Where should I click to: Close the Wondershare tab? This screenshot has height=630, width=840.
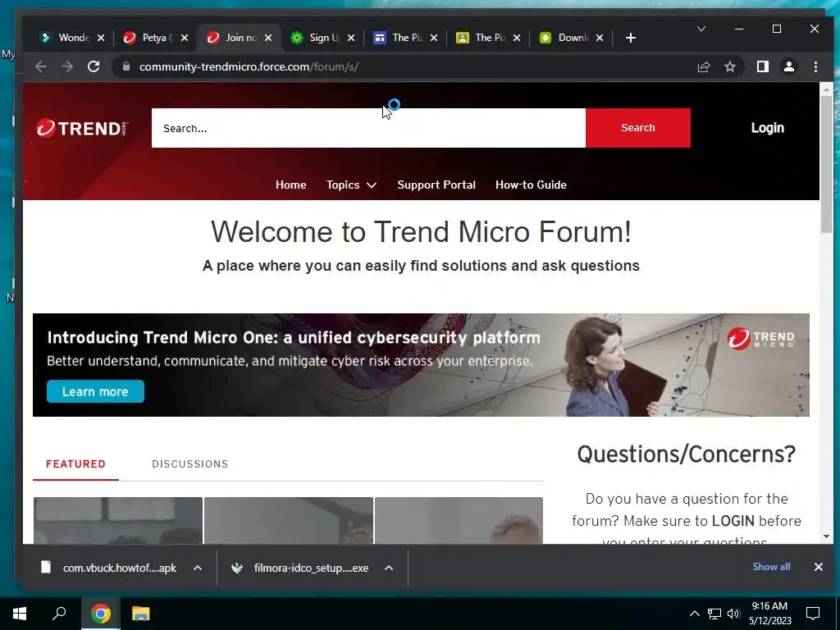coord(101,38)
